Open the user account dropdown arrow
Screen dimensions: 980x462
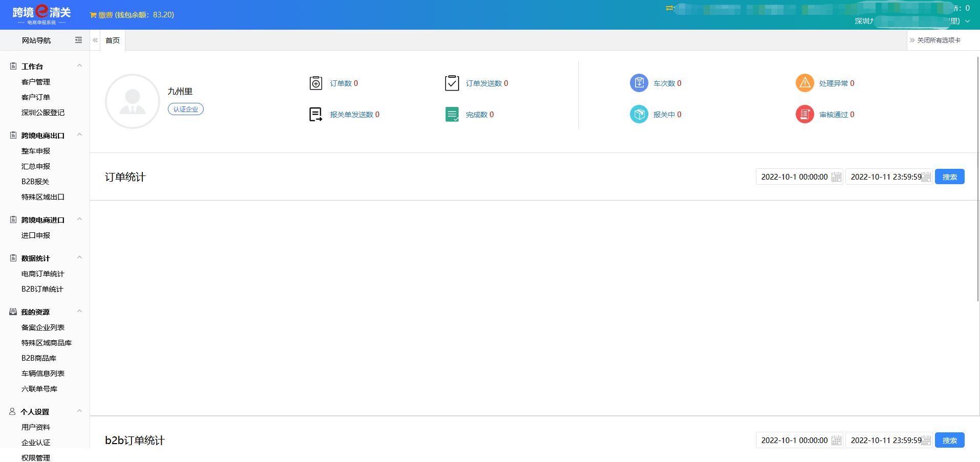pos(967,21)
